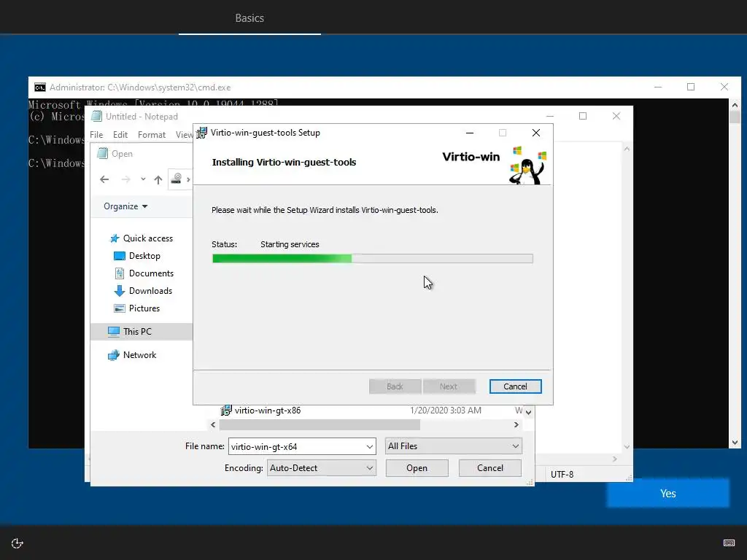The width and height of the screenshot is (747, 560).
Task: Select Documents in navigation pane
Action: coord(151,273)
